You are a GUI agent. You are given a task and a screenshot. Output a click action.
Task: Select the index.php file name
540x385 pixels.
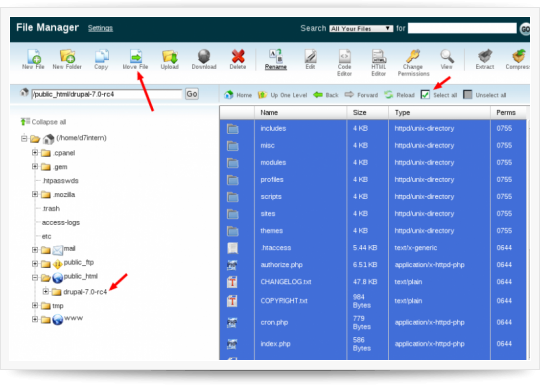point(276,344)
